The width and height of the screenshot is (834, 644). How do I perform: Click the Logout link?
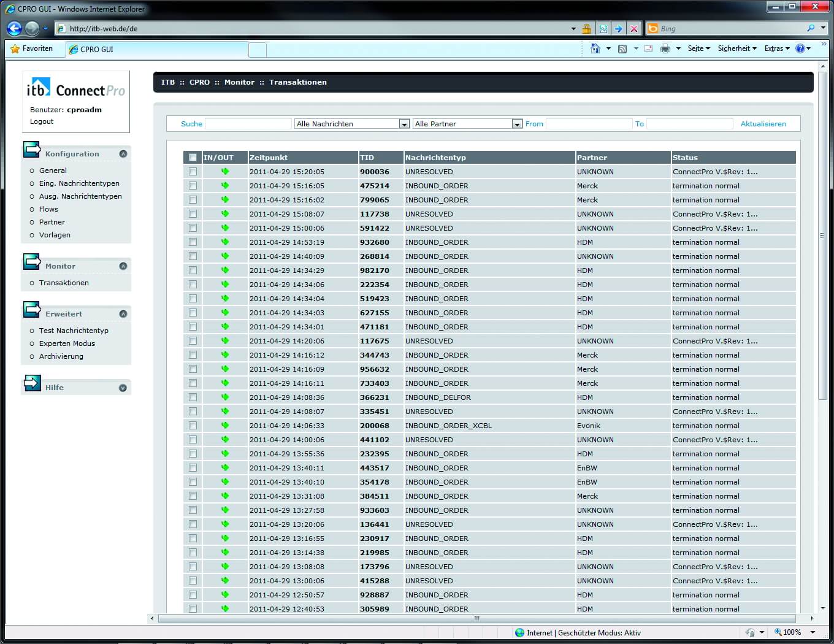42,121
